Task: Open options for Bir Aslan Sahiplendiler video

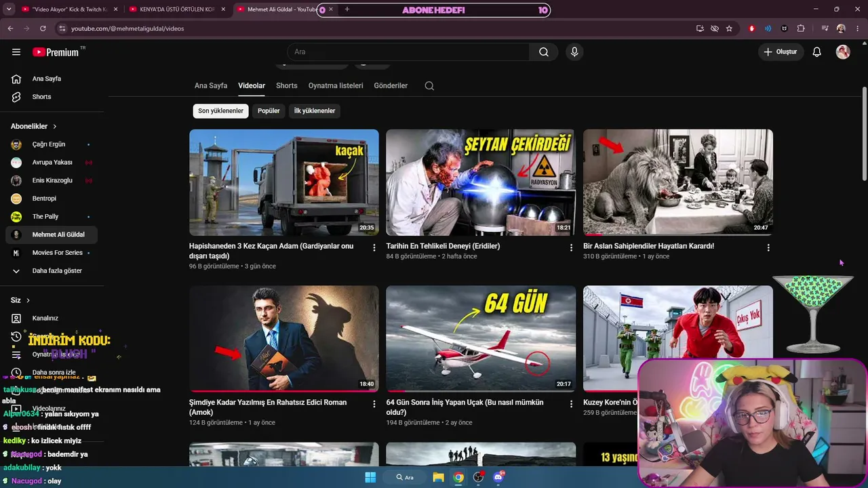Action: tap(768, 248)
